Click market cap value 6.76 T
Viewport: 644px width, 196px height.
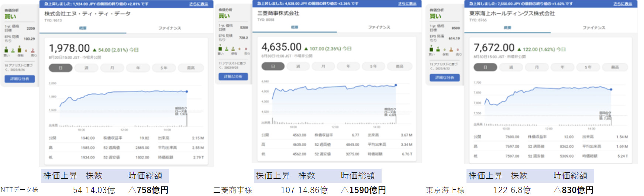tap(407, 154)
